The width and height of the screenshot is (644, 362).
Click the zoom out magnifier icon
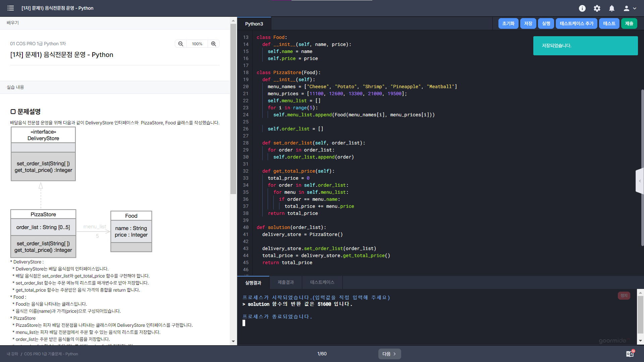[x=181, y=44]
